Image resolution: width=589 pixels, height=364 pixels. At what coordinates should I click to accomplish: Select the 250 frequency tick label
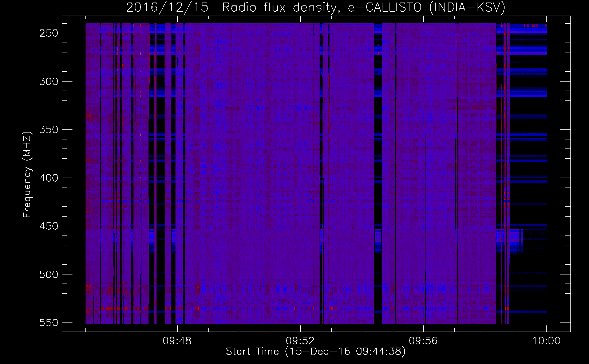[x=49, y=33]
